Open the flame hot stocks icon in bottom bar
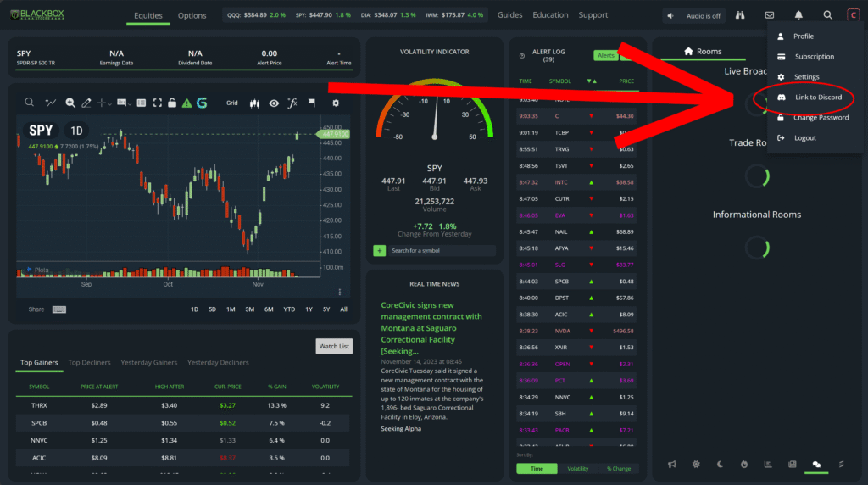 pyautogui.click(x=744, y=465)
